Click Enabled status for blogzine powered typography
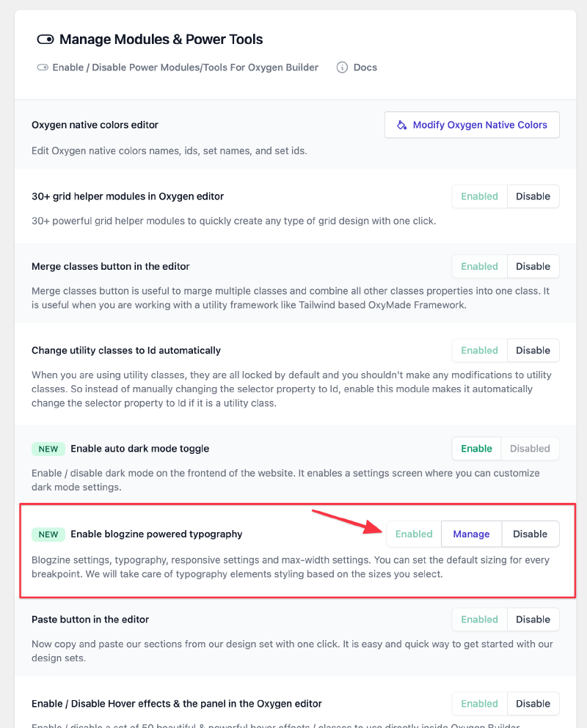The height and width of the screenshot is (728, 587). point(414,534)
